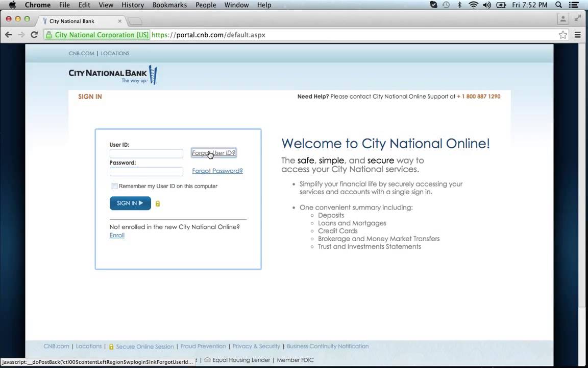Tick Remember my User ID checkbox
Screen dimensions: 588x368
point(114,186)
